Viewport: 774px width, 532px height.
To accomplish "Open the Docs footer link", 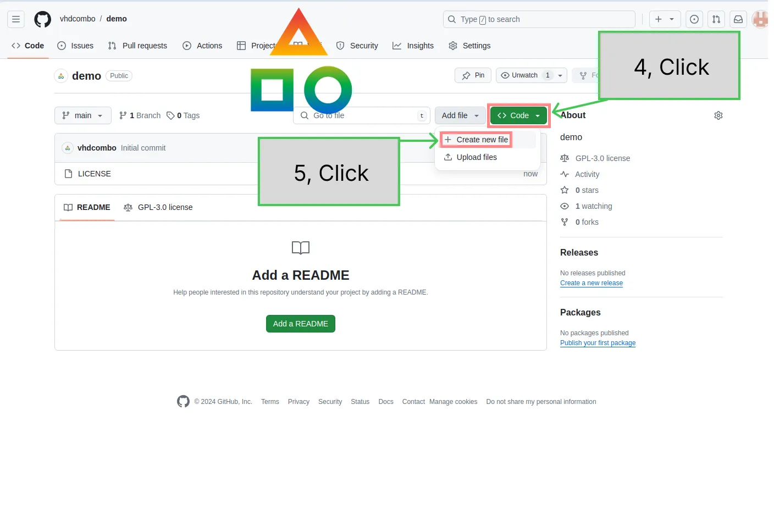I will 386,402.
